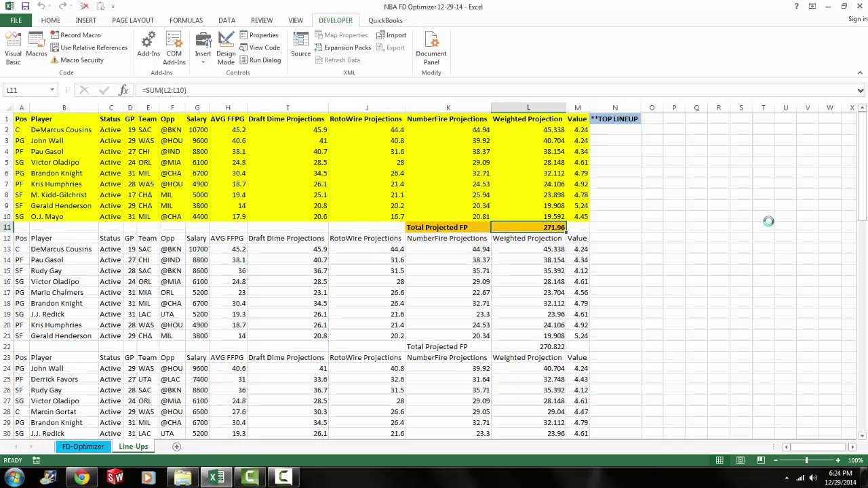Click the XML Source icon

pyautogui.click(x=300, y=45)
